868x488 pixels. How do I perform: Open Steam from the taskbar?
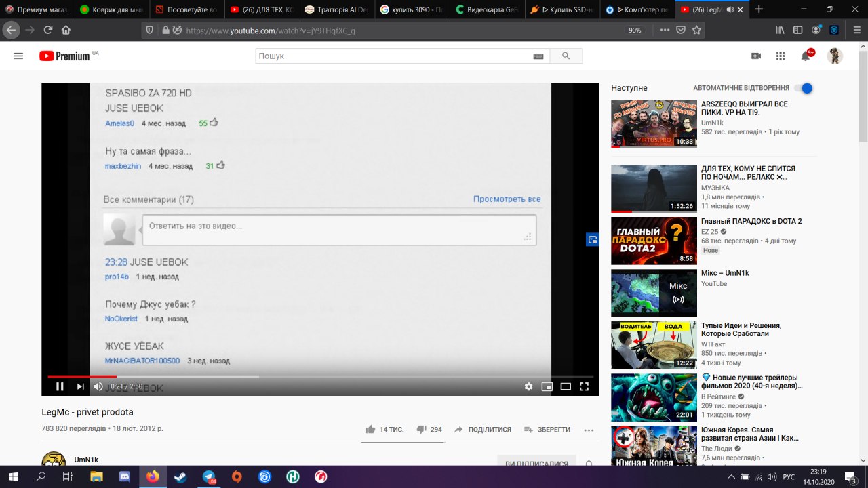point(180,476)
